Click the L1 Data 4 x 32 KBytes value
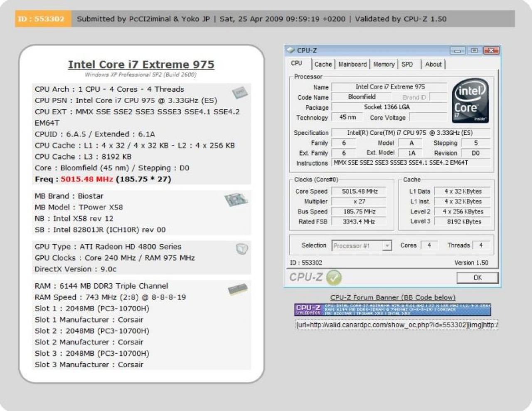Image resolution: width=532 pixels, height=411 pixels. (463, 191)
